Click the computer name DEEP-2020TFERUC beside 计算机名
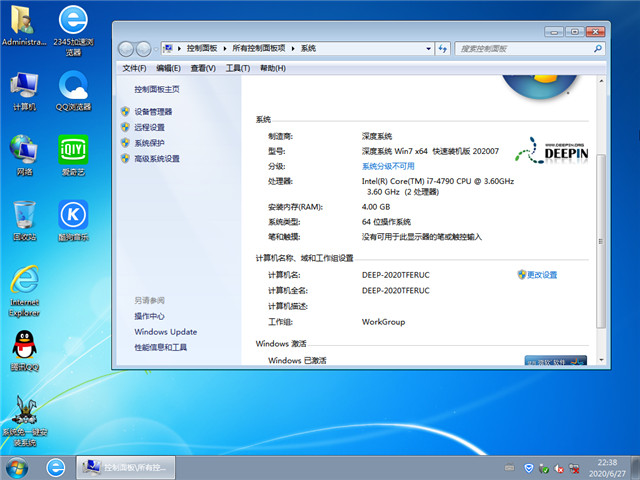The width and height of the screenshot is (640, 480). (x=396, y=275)
